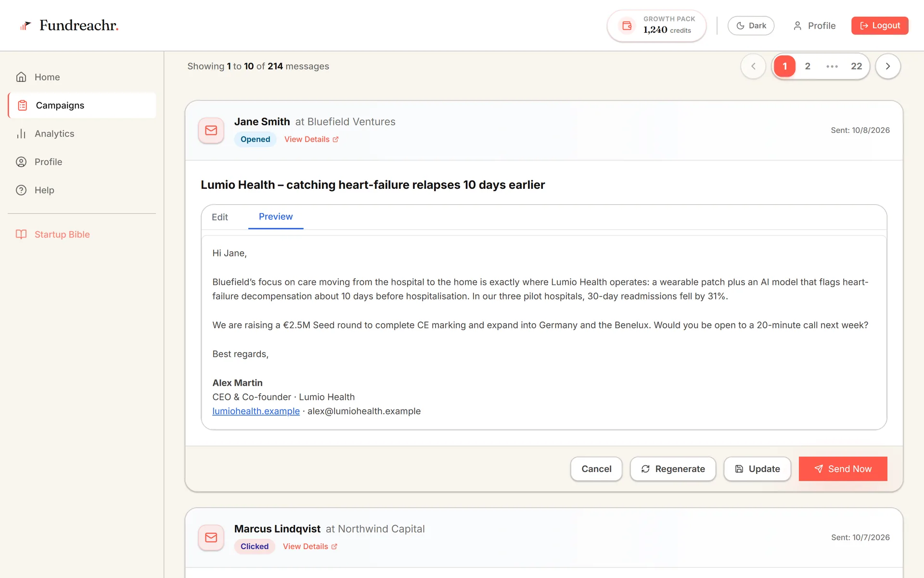924x578 pixels.
Task: Click the credits wallet icon
Action: (627, 26)
